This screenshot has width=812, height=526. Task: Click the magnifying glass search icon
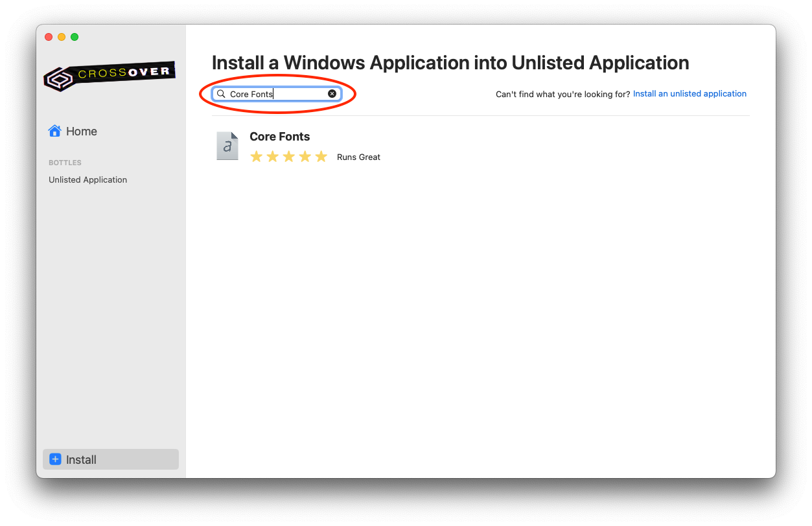pyautogui.click(x=221, y=94)
